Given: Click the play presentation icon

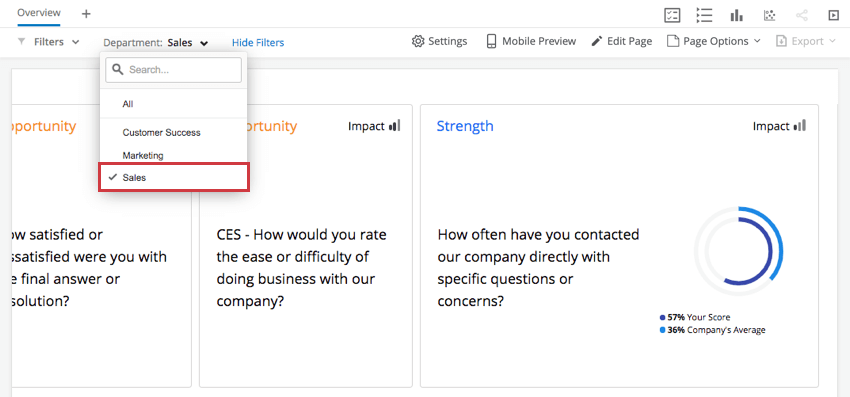Looking at the screenshot, I should tap(834, 15).
